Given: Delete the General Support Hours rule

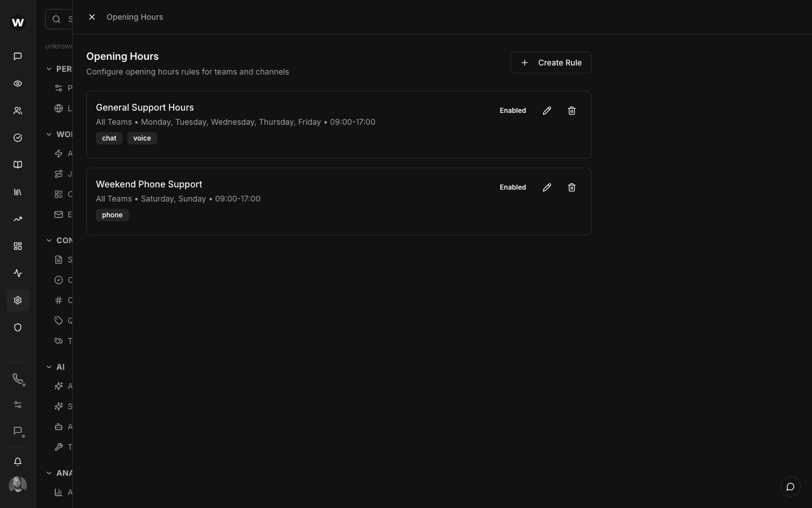Looking at the screenshot, I should point(571,111).
